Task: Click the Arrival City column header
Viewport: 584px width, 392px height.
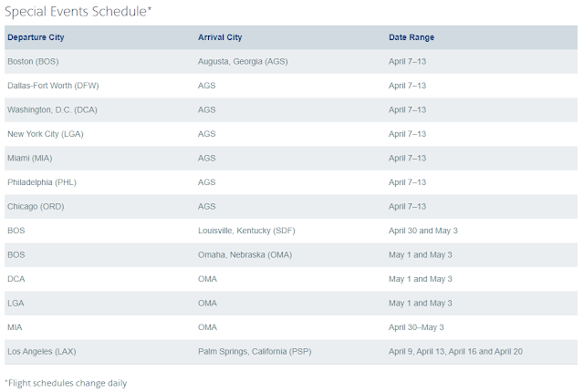Action: click(220, 37)
